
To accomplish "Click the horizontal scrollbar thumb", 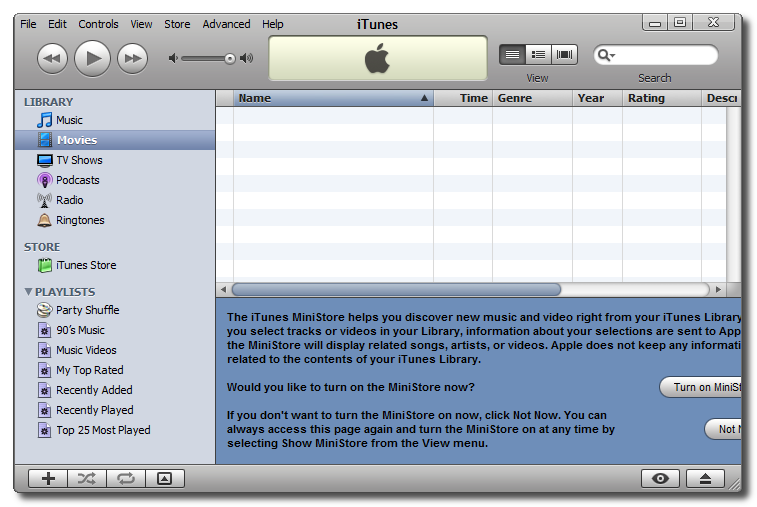I will 396,290.
